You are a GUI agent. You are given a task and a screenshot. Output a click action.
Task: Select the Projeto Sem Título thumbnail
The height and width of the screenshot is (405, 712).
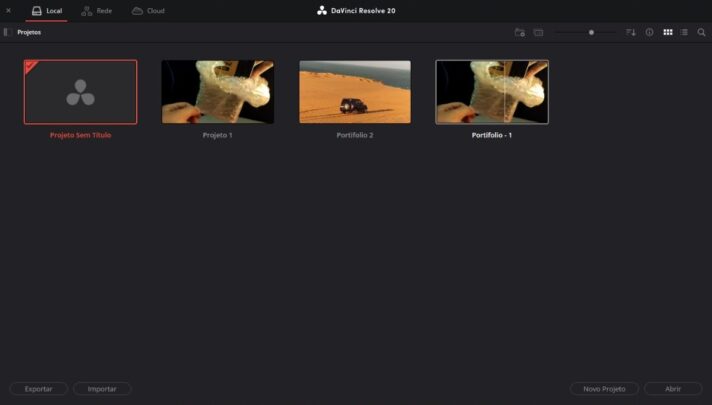[x=80, y=92]
